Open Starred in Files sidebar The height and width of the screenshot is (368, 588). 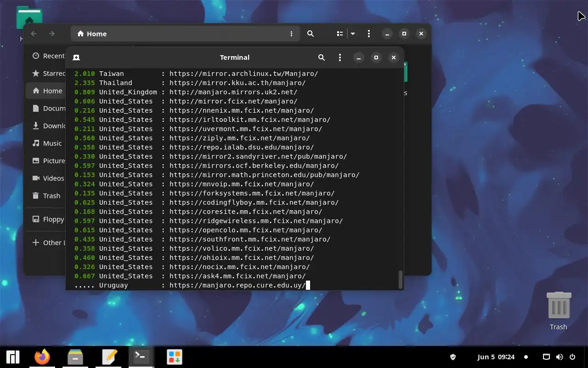tap(46, 73)
